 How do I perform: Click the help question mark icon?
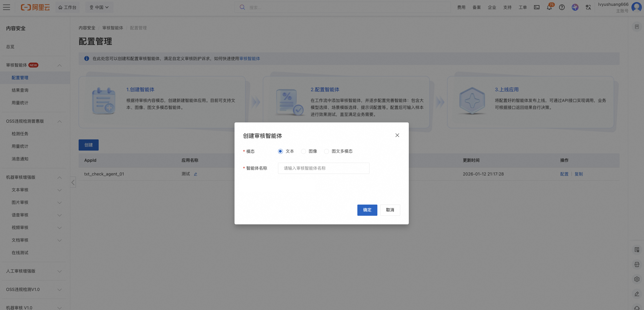562,7
